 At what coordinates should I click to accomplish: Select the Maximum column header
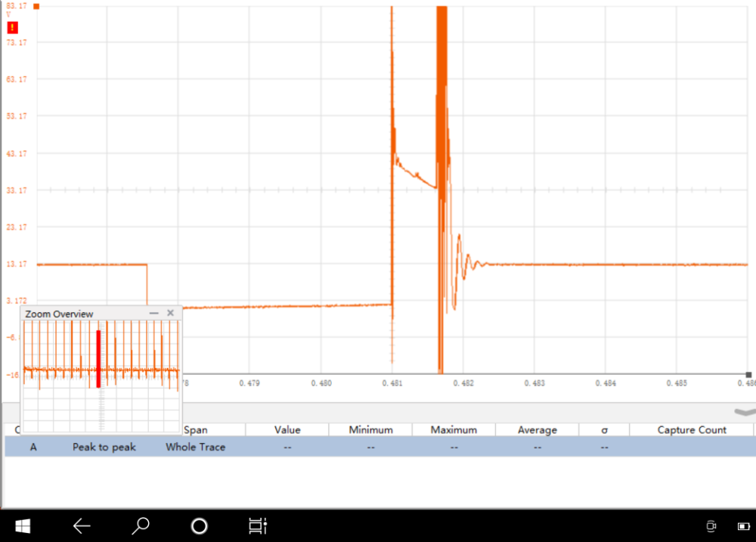[454, 430]
